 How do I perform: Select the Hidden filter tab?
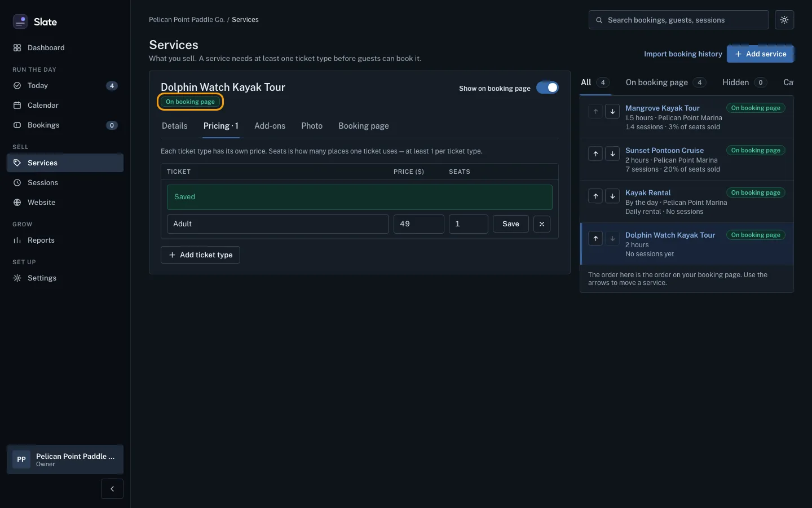click(x=745, y=82)
